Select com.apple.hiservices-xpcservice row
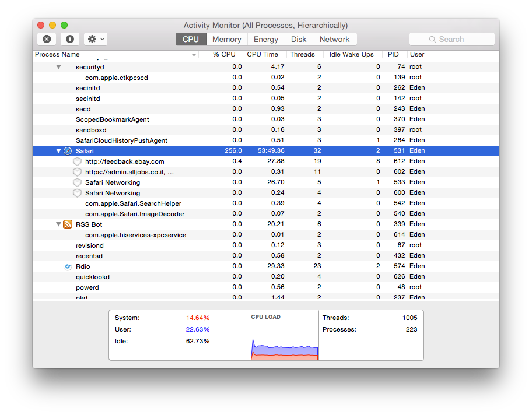Viewport: 532px width, 415px height. (266, 235)
